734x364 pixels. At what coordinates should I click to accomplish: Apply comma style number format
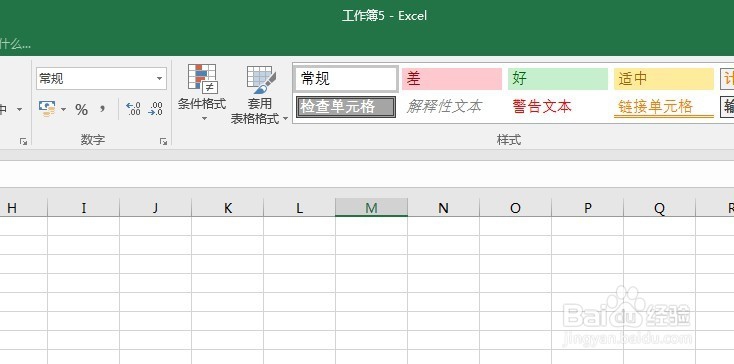[102, 110]
